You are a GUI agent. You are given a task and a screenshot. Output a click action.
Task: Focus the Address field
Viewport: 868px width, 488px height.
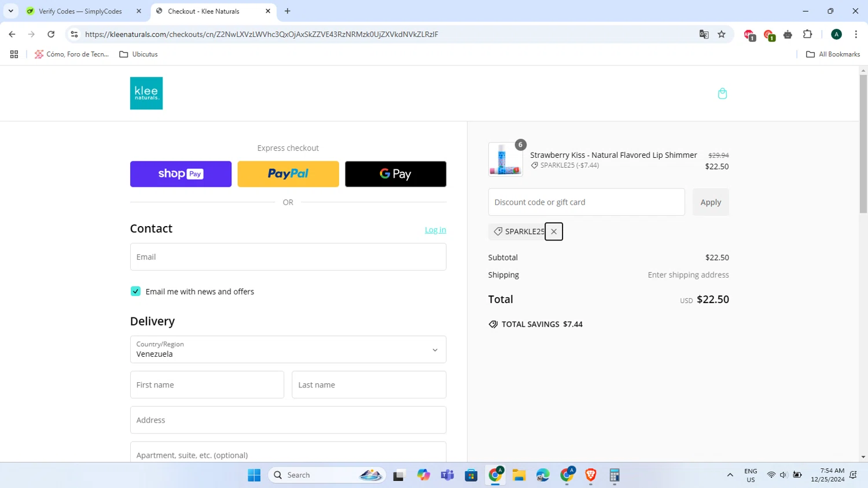288,420
